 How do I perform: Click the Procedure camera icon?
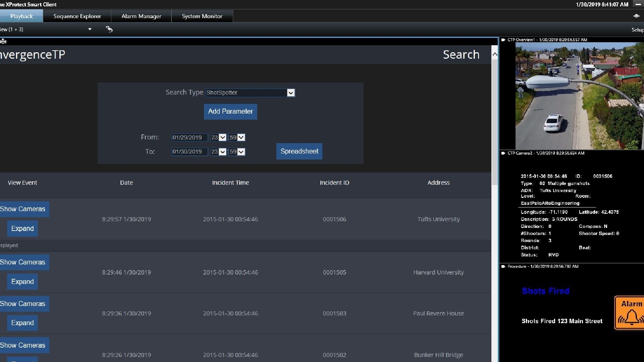click(x=503, y=266)
